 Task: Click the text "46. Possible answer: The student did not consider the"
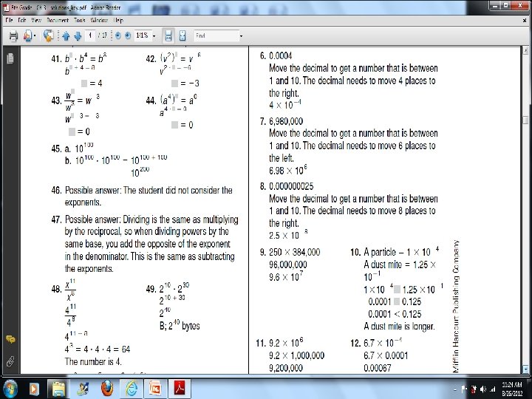click(x=142, y=190)
